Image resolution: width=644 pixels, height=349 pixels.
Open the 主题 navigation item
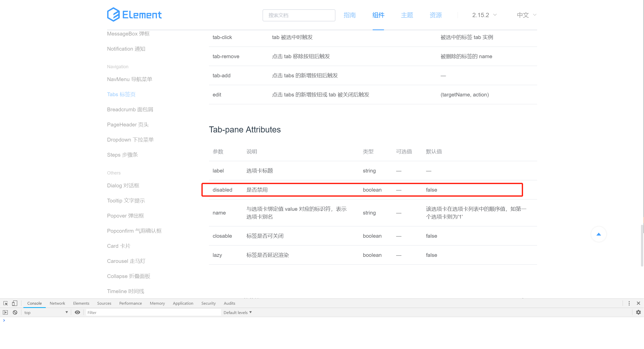(407, 15)
